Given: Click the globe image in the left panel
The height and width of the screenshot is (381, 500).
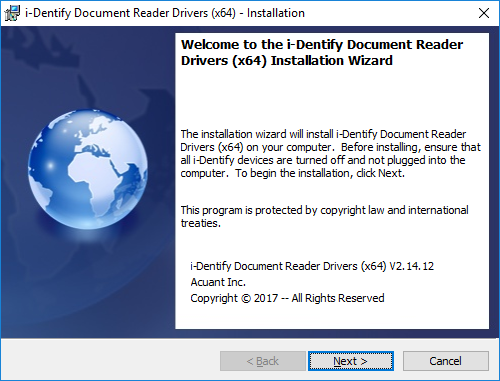Looking at the screenshot, I should 88,169.
